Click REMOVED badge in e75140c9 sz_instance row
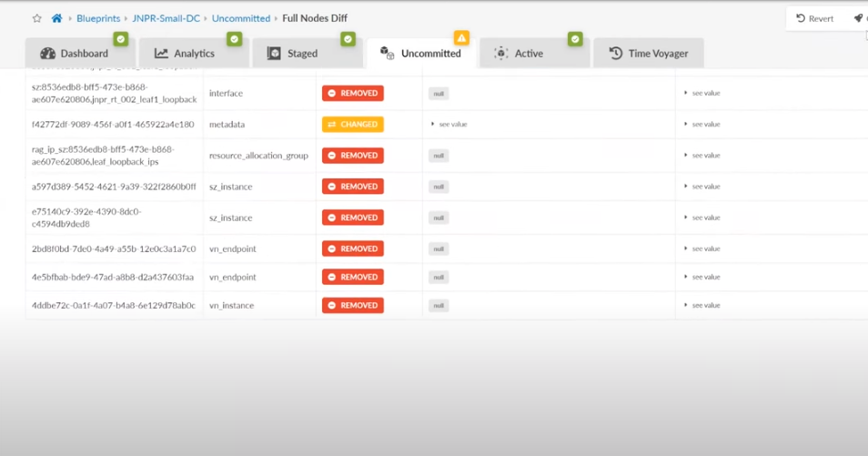 (x=353, y=218)
